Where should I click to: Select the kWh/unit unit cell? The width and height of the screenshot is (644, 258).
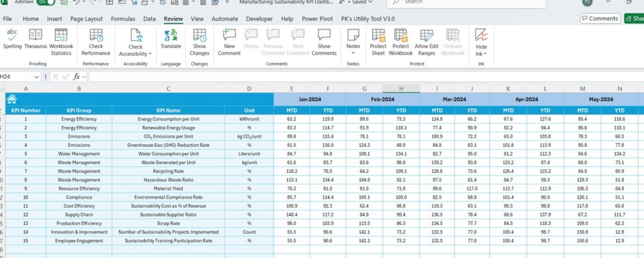[x=249, y=119]
